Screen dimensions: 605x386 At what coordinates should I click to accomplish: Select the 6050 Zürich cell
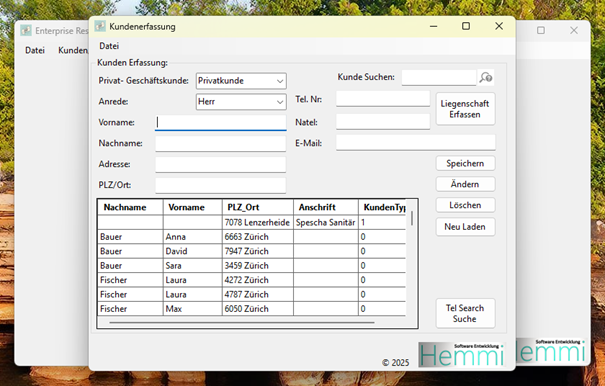(258, 309)
